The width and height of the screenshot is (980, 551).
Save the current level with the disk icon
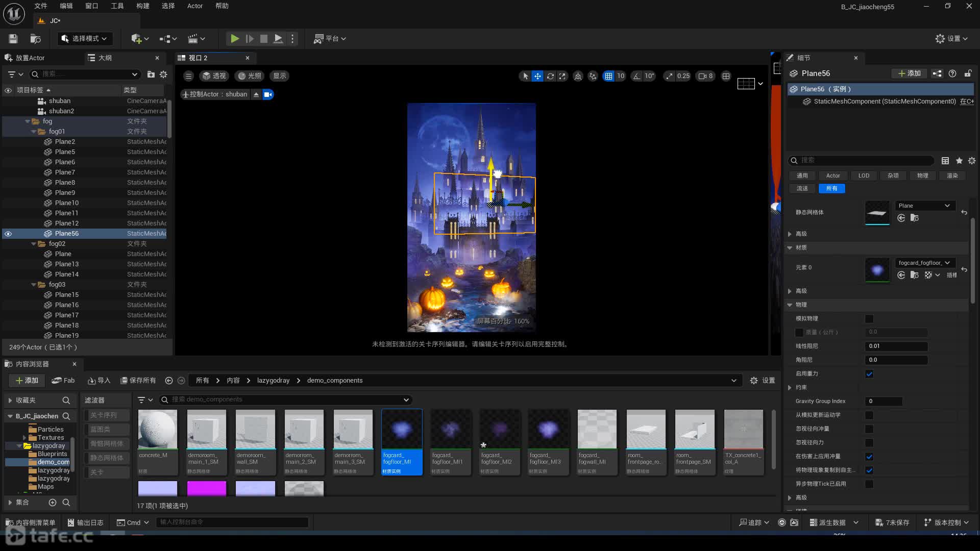coord(13,38)
